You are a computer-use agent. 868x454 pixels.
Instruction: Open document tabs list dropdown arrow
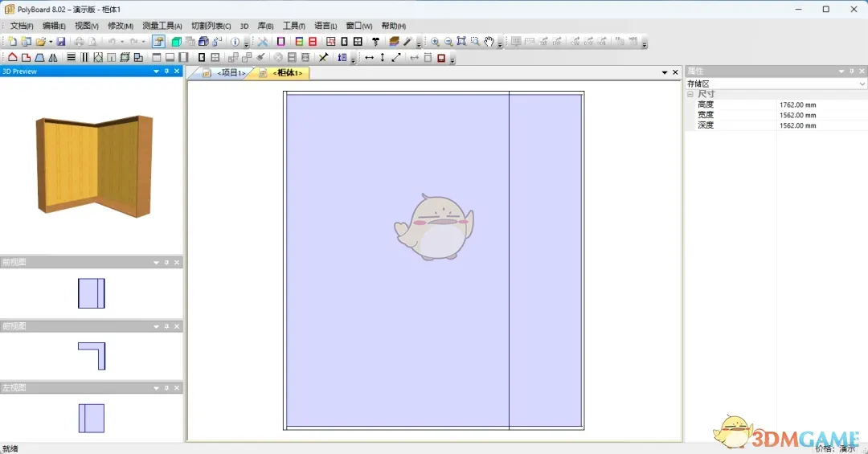pyautogui.click(x=665, y=72)
